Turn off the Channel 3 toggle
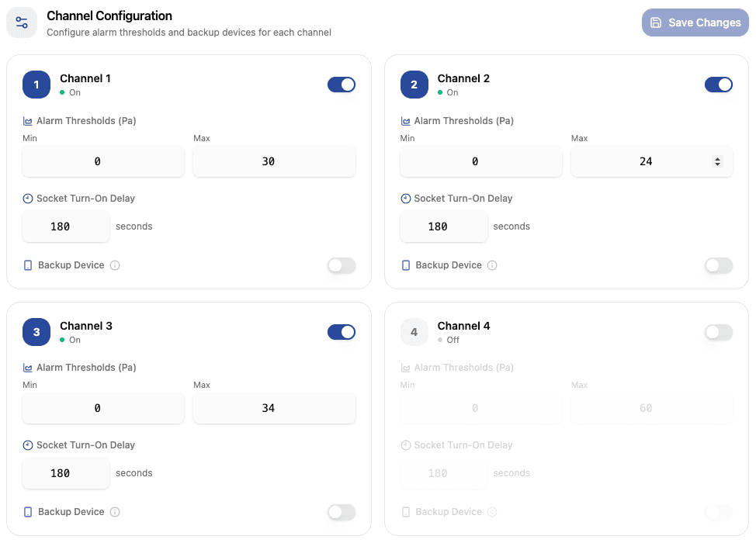756x543 pixels. (x=342, y=332)
